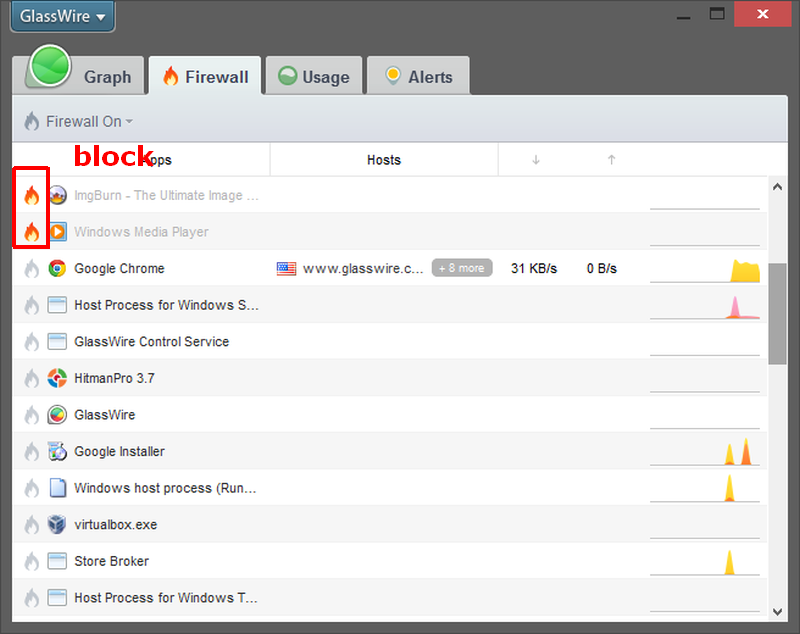Click the US flag icon beside glasswire host
Screen dimensions: 800x634
pos(286,268)
